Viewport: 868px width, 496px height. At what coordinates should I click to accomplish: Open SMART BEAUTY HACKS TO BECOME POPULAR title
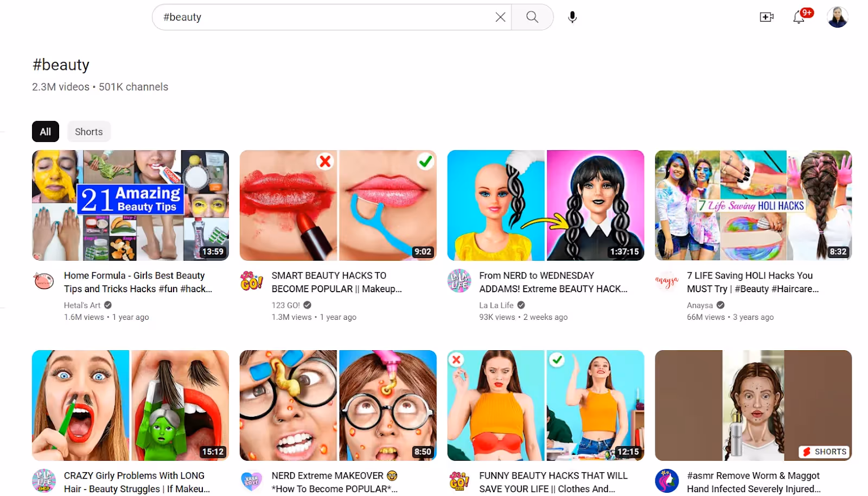(x=336, y=282)
